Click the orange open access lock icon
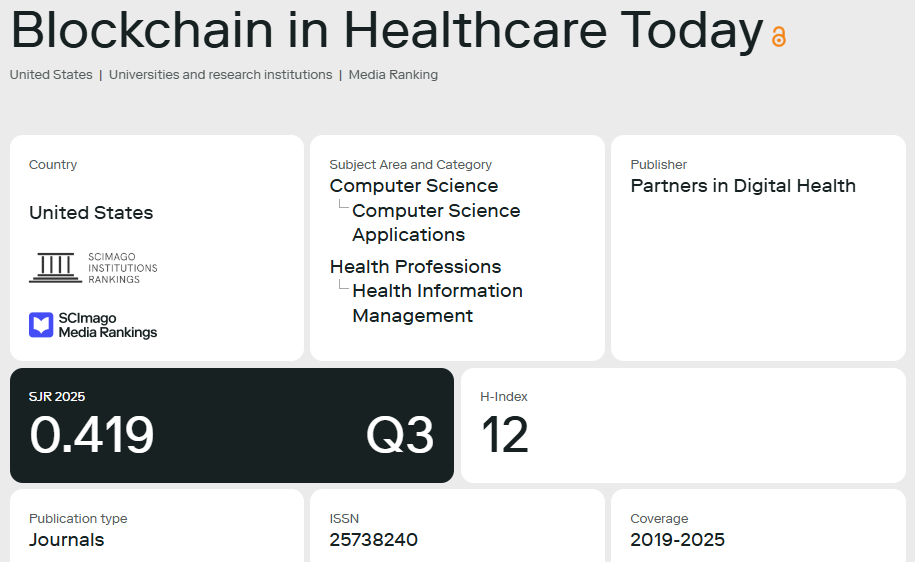 [779, 37]
